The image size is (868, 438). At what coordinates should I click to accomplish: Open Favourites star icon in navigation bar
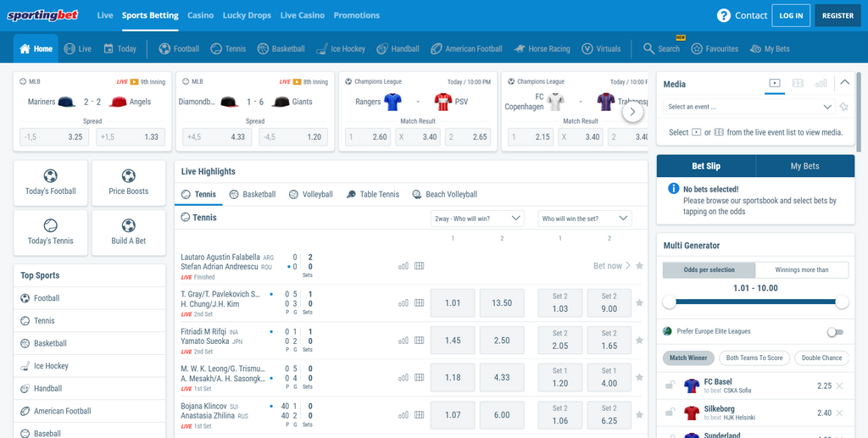697,49
